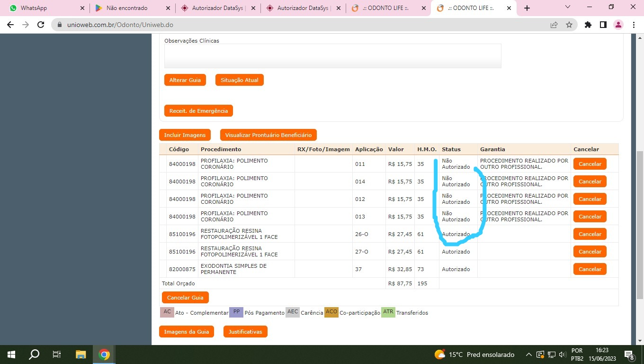Close the Não encontrado tab

tap(168, 8)
